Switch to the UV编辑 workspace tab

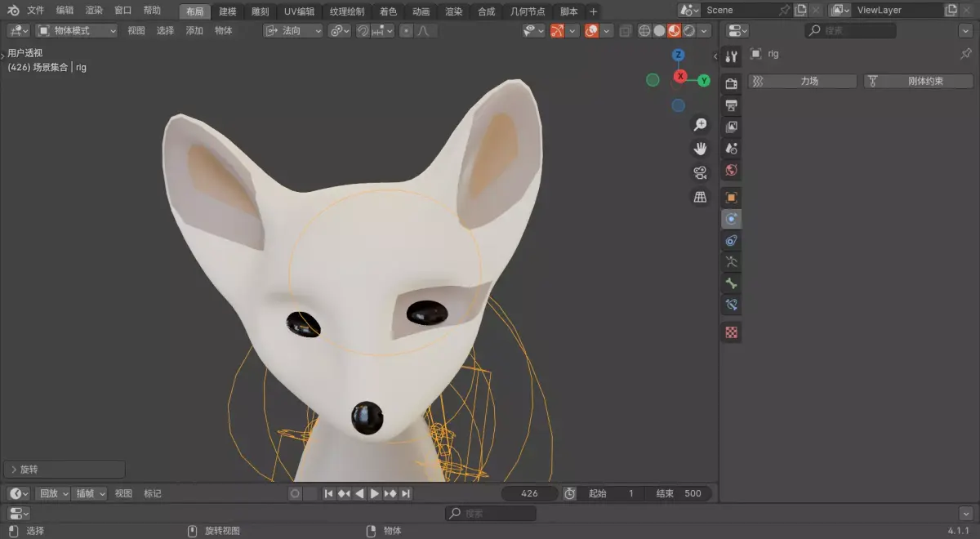(299, 11)
